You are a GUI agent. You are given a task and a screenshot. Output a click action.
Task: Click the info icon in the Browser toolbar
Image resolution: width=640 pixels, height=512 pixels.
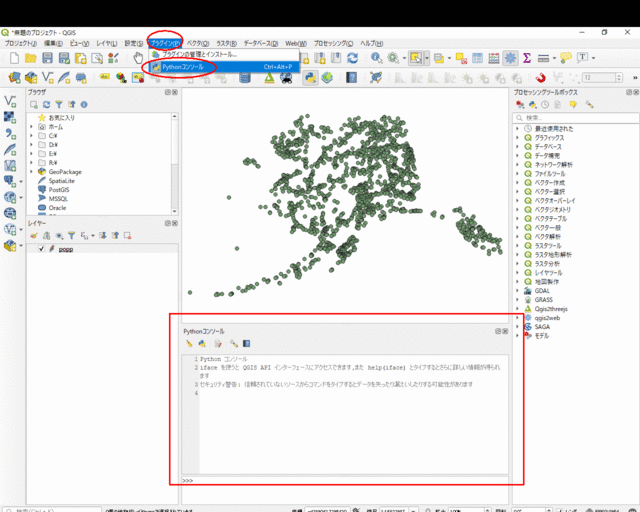point(84,105)
